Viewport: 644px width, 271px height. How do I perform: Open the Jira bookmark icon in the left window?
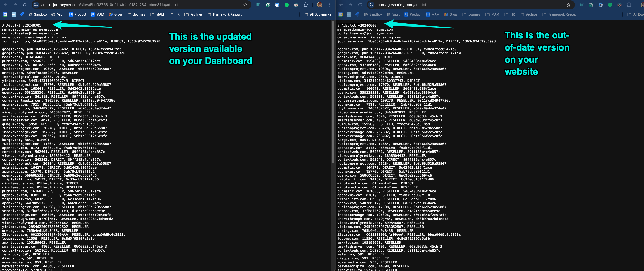click(22, 14)
